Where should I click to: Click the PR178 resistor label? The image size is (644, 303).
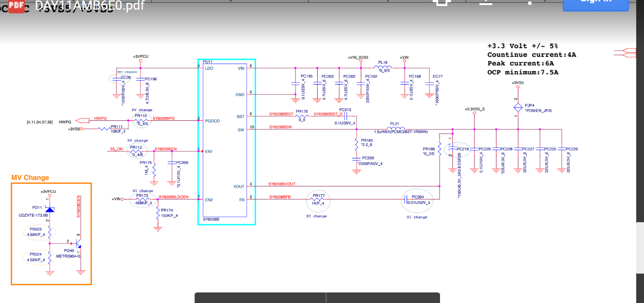coord(302,112)
